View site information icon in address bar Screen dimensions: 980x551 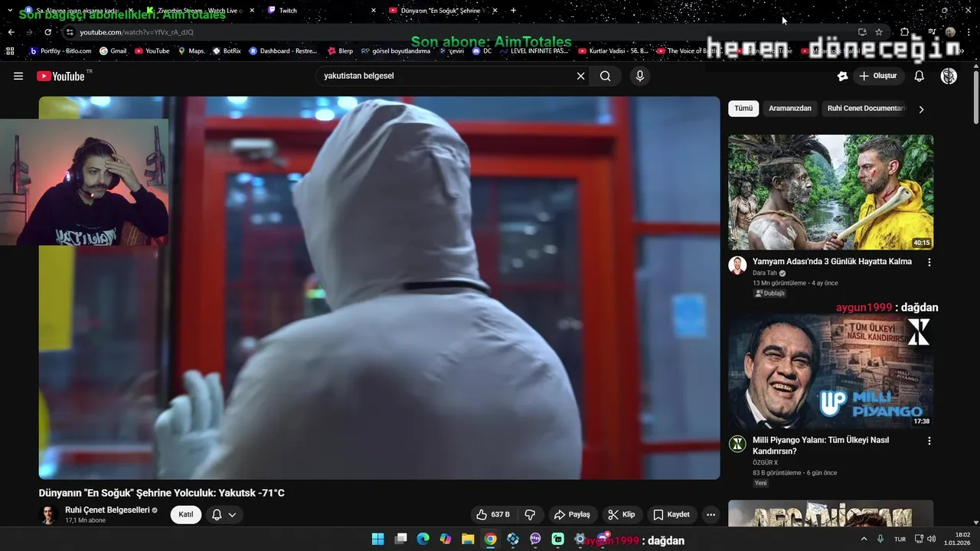[70, 32]
